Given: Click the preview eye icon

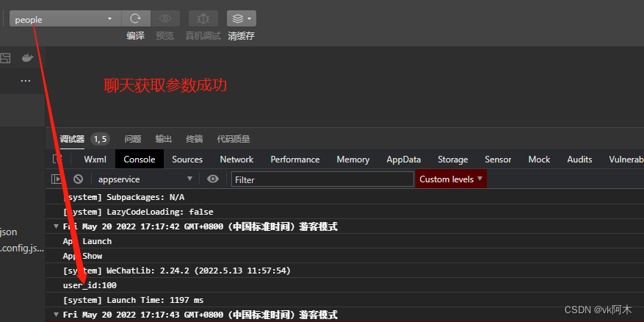Looking at the screenshot, I should click(x=165, y=19).
